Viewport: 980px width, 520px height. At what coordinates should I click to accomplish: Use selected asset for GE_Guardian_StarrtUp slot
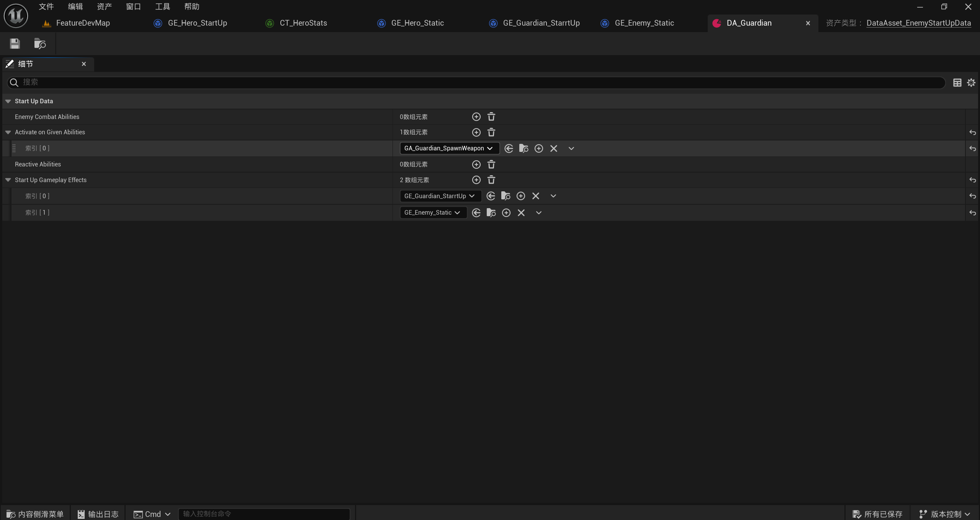click(x=491, y=196)
